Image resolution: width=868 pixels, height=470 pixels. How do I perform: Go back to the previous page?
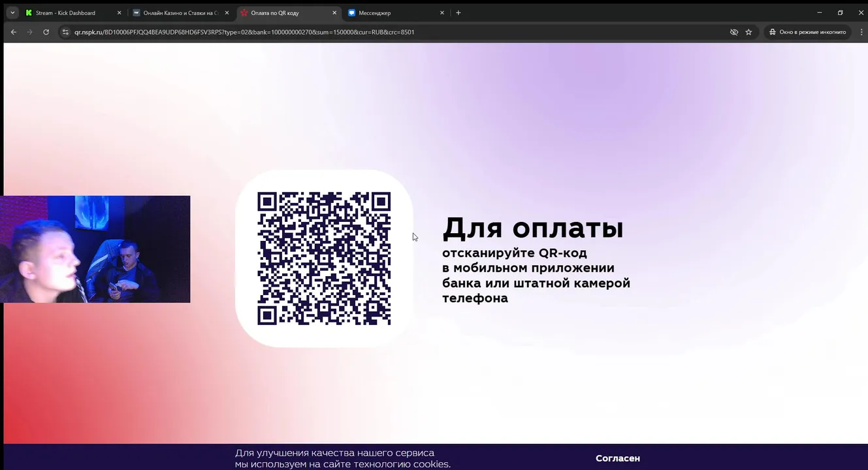[x=14, y=32]
